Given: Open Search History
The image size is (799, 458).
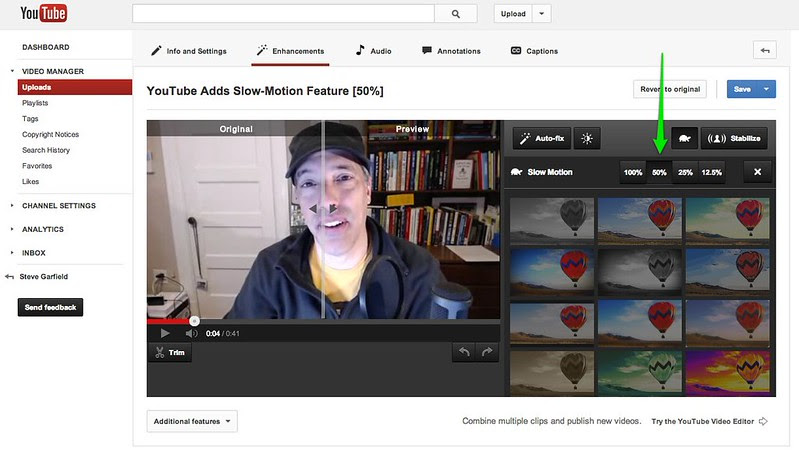Looking at the screenshot, I should 46,150.
